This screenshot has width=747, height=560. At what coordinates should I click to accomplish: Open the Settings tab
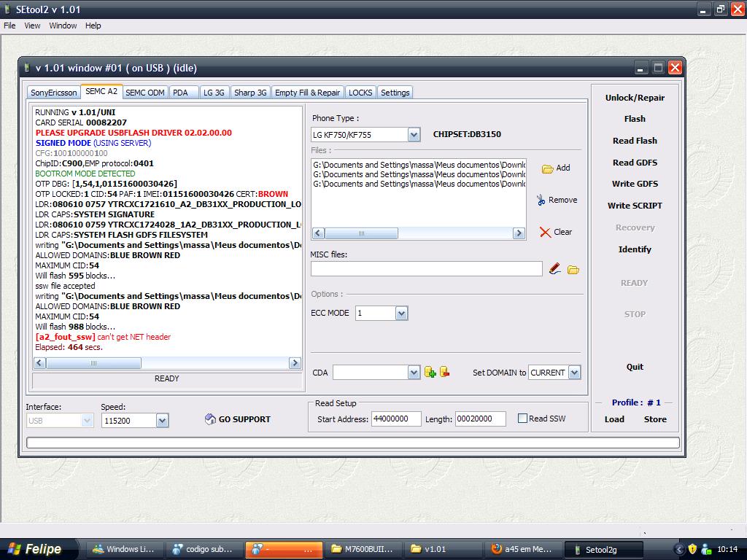click(395, 93)
